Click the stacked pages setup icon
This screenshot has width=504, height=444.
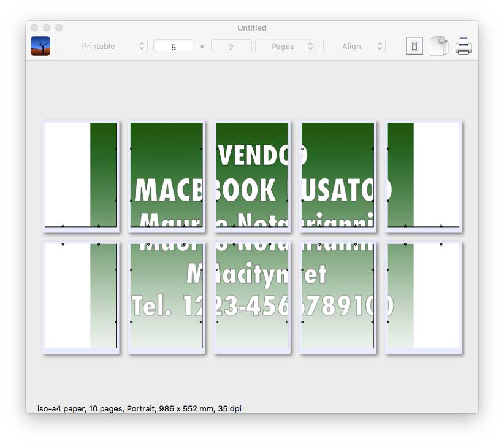click(439, 46)
